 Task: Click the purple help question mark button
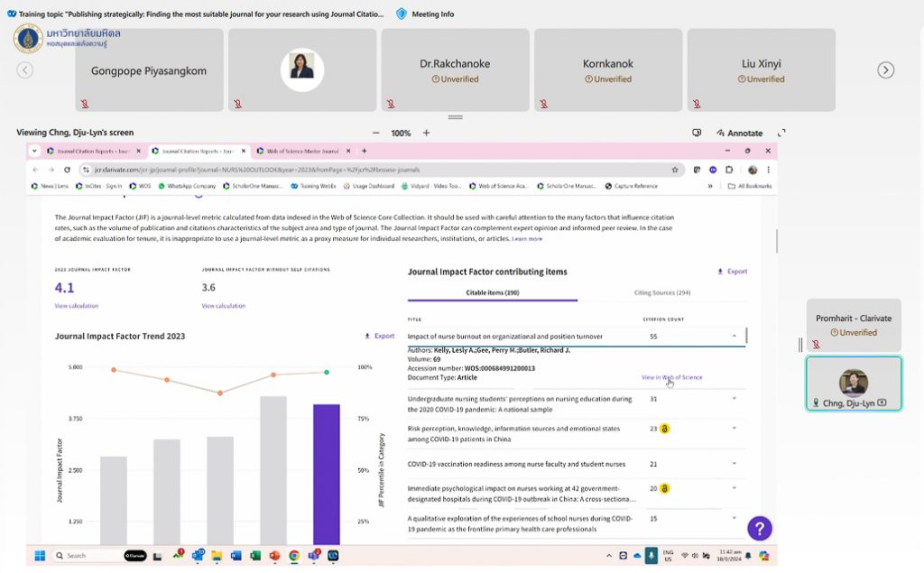coord(760,529)
